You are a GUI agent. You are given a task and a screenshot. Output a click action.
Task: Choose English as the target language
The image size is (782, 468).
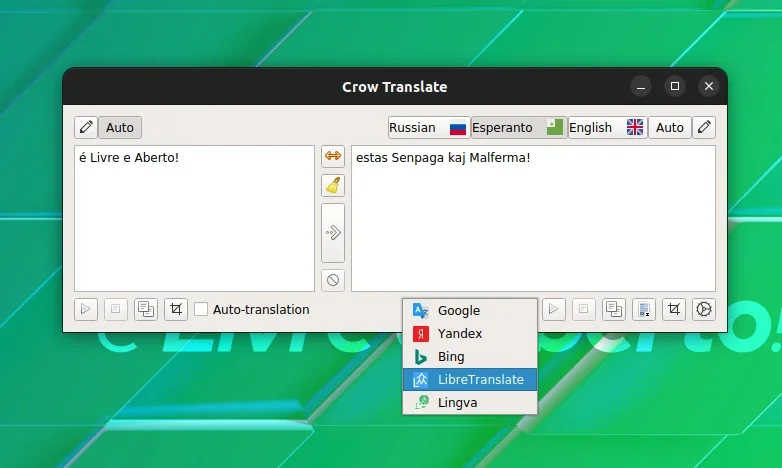pos(607,128)
